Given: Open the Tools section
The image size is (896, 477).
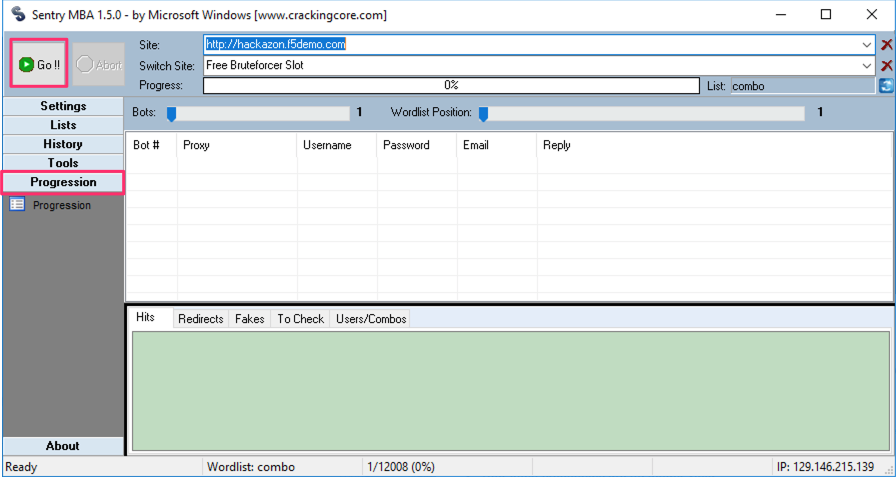Looking at the screenshot, I should pyautogui.click(x=63, y=163).
